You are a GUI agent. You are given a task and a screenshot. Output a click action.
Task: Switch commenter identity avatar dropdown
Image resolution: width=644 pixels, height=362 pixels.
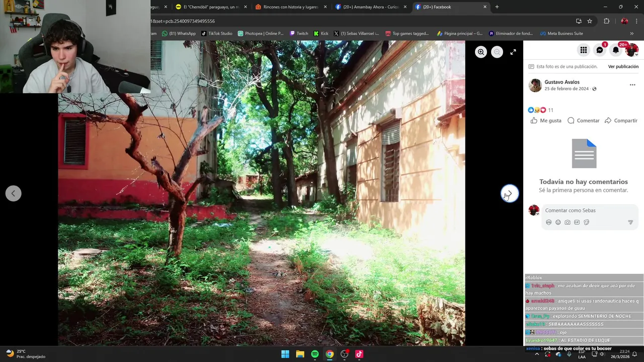pos(534,210)
